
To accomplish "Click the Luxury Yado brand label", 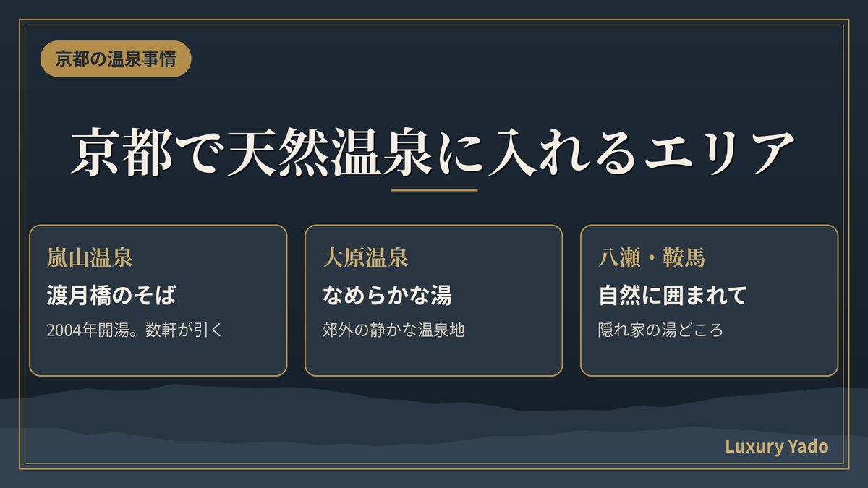I will (777, 447).
